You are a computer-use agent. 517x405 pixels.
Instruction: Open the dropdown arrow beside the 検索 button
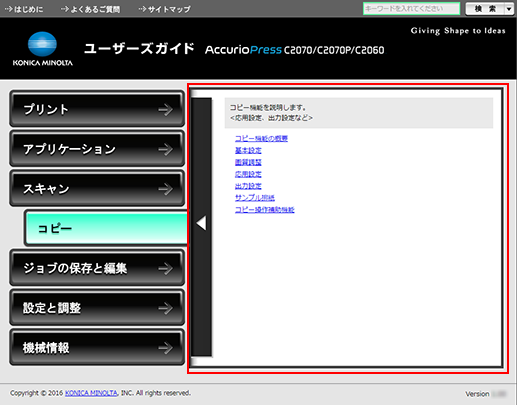(x=509, y=9)
